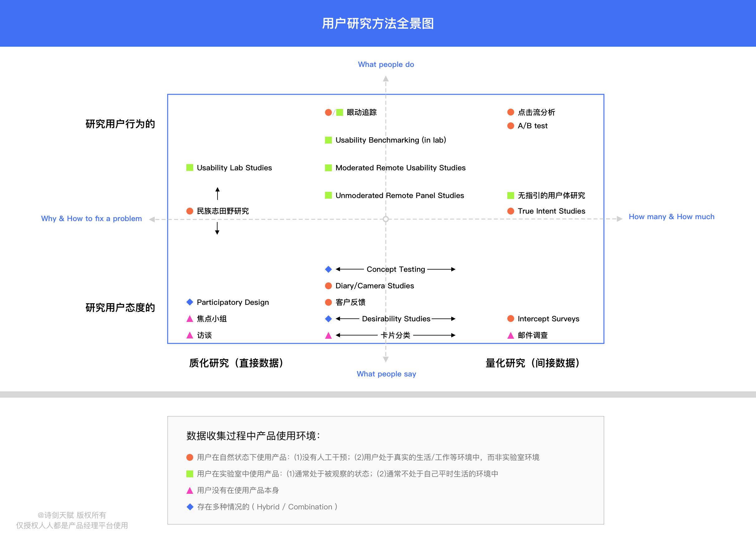Click the text Moderated Remote Usability Studies
The height and width of the screenshot is (543, 756).
click(x=400, y=168)
